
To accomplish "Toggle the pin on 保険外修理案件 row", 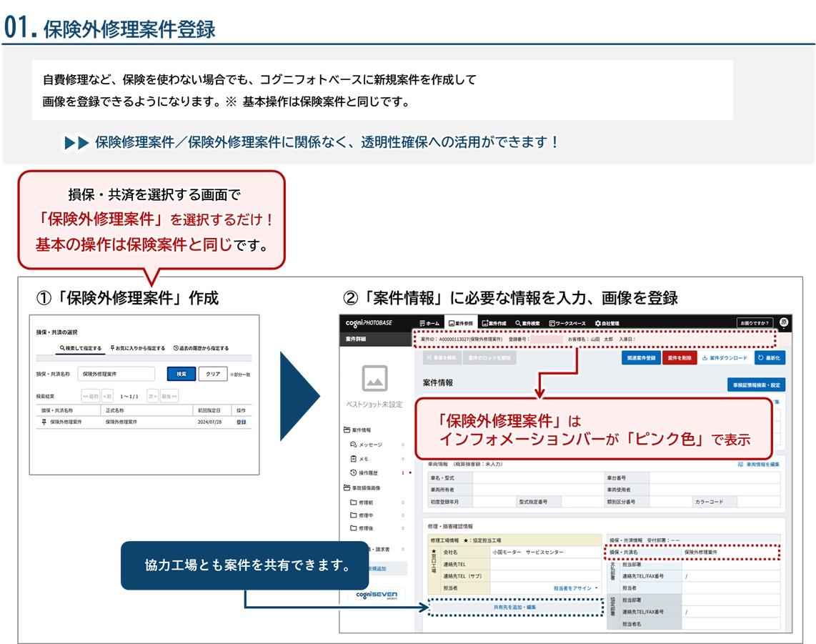I will coord(44,421).
